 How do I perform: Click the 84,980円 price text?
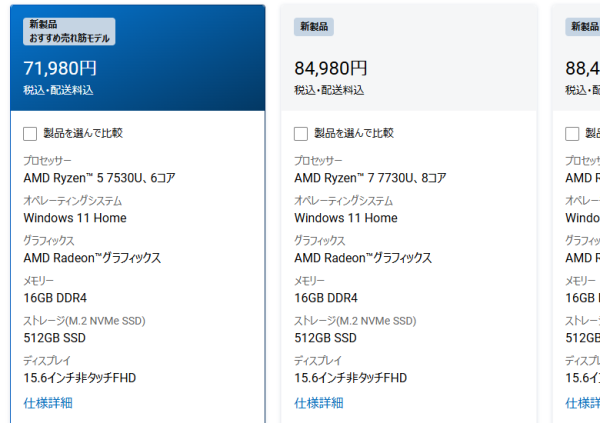click(x=331, y=68)
